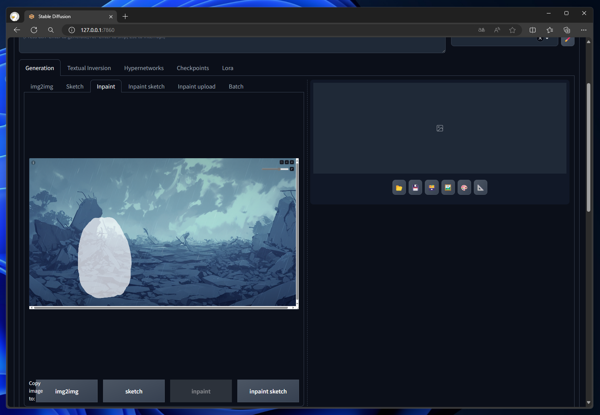The width and height of the screenshot is (600, 415).
Task: Click the scrollbar down arrow
Action: tap(589, 402)
